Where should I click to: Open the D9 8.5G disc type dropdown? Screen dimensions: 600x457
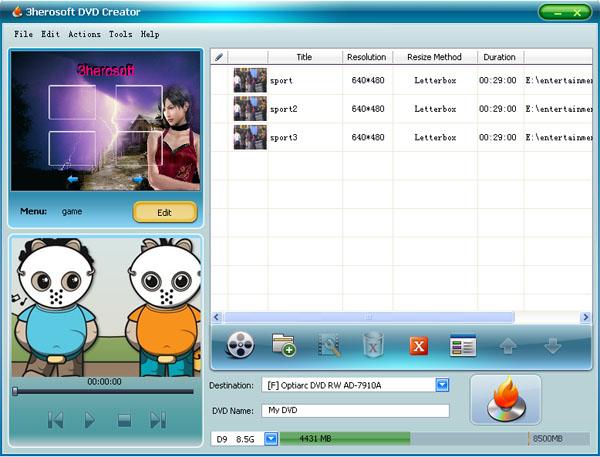[271, 439]
